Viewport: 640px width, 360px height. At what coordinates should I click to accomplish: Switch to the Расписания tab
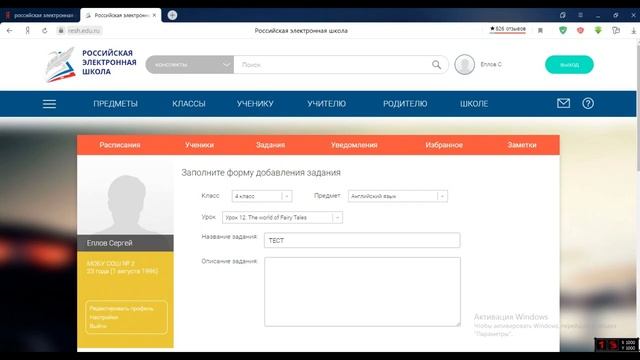(120, 145)
